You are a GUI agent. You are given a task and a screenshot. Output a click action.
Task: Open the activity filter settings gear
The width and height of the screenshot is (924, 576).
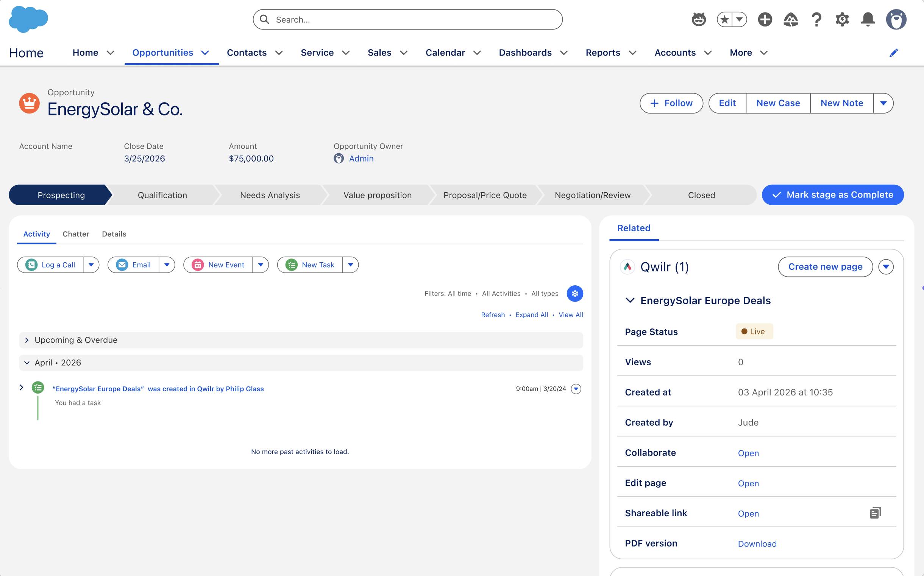tap(575, 293)
